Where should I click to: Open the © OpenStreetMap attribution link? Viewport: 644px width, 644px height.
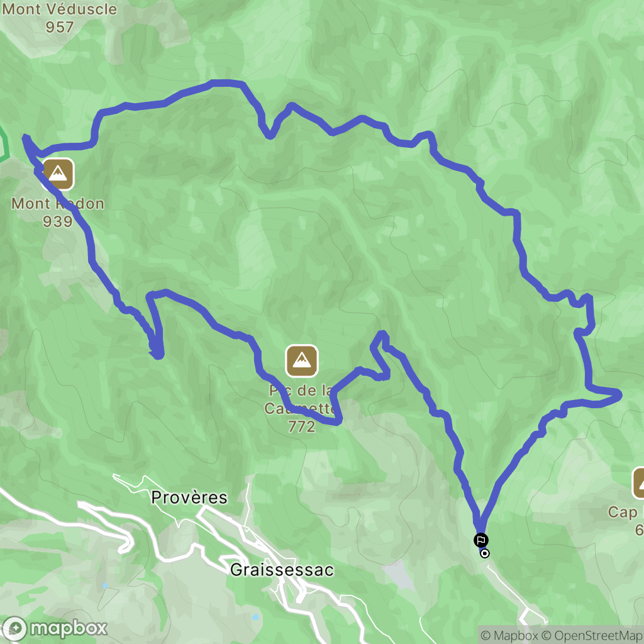(592, 635)
